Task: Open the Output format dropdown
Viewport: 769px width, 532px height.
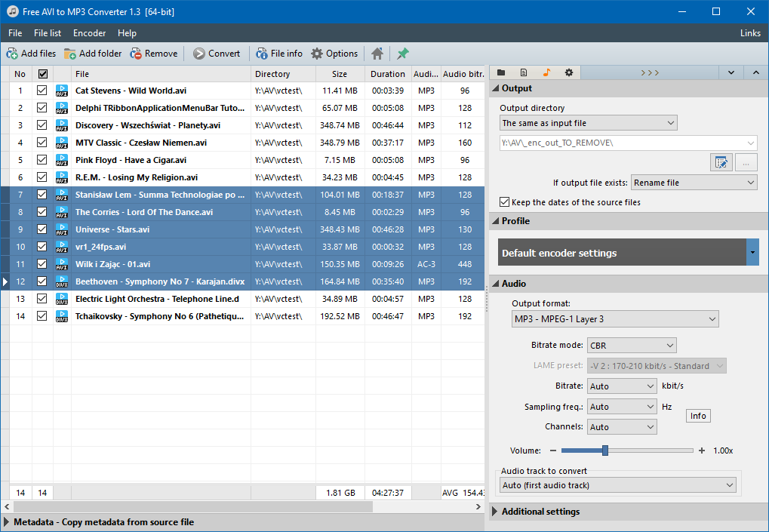Action: [615, 319]
